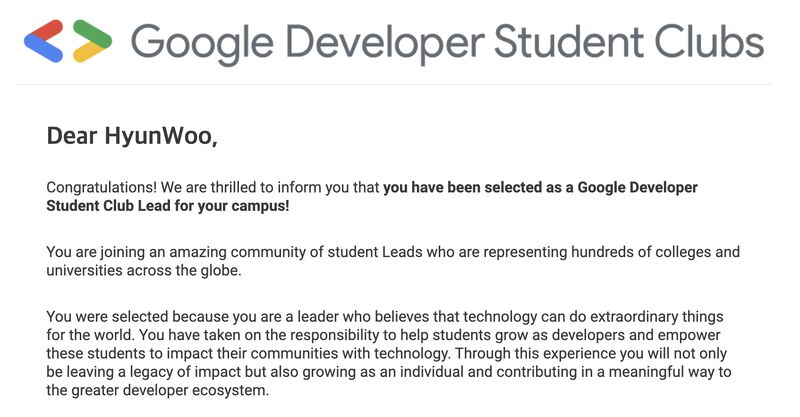Click the green right bracket of the logo
800x417 pixels.
(x=92, y=33)
